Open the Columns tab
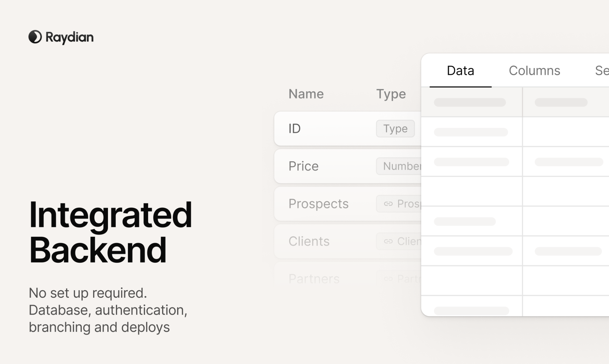Image resolution: width=609 pixels, height=364 pixels. coord(534,71)
